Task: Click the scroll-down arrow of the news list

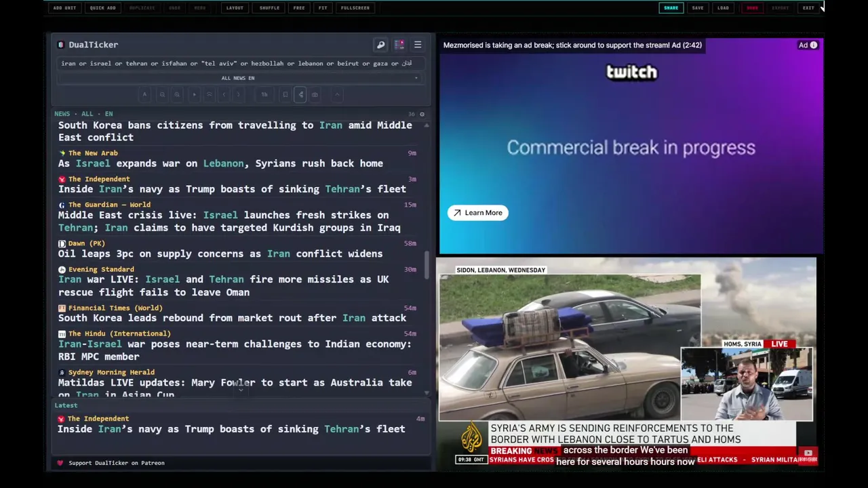Action: [x=427, y=393]
